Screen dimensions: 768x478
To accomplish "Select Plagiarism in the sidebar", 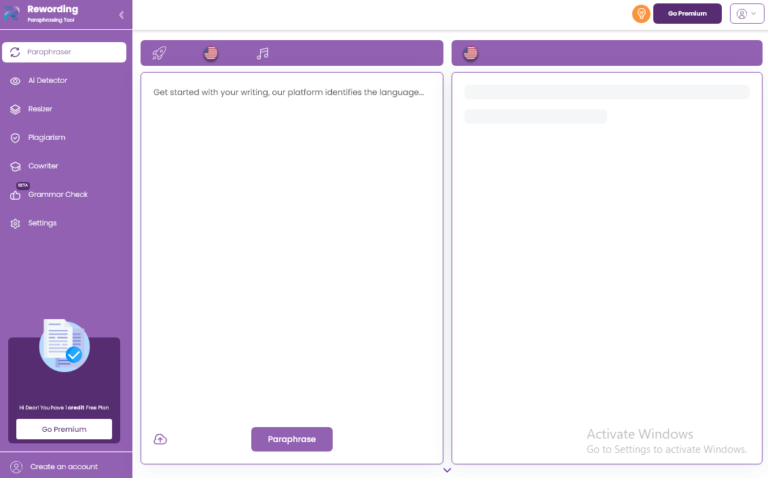I will (46, 137).
